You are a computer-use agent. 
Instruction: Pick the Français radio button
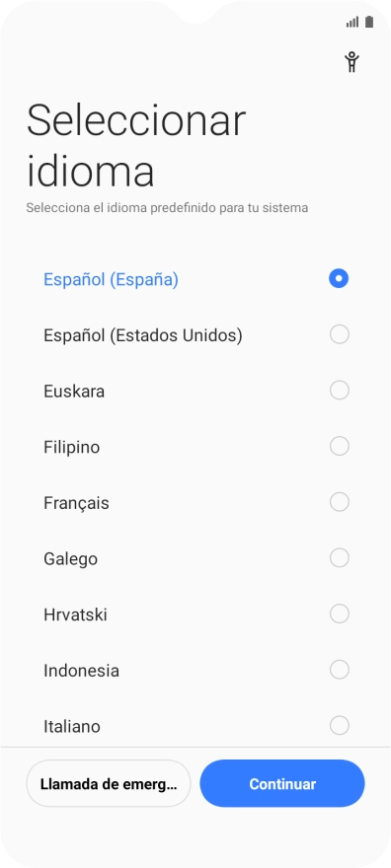tap(339, 502)
